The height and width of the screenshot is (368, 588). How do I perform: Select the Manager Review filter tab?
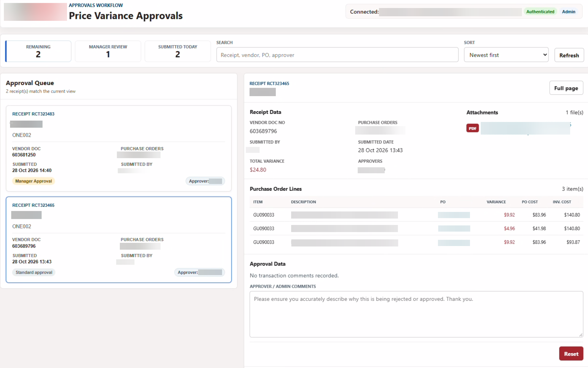[x=108, y=51]
